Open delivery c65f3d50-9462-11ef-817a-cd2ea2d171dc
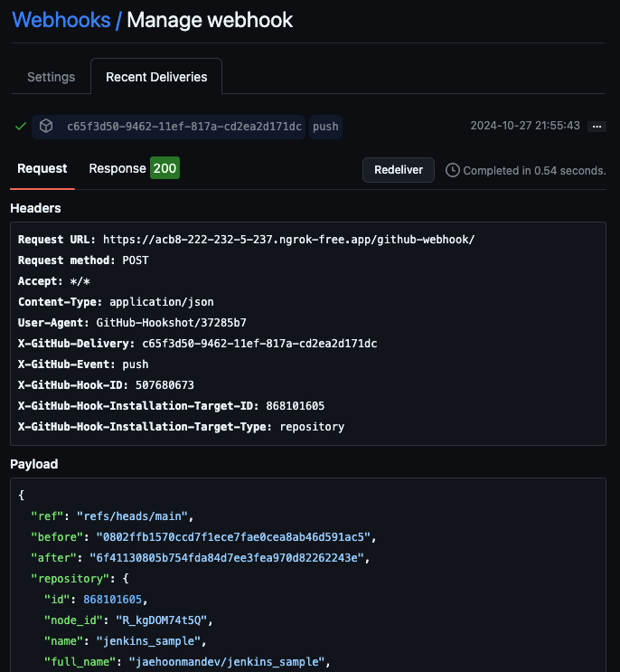This screenshot has width=620, height=672. (x=184, y=127)
